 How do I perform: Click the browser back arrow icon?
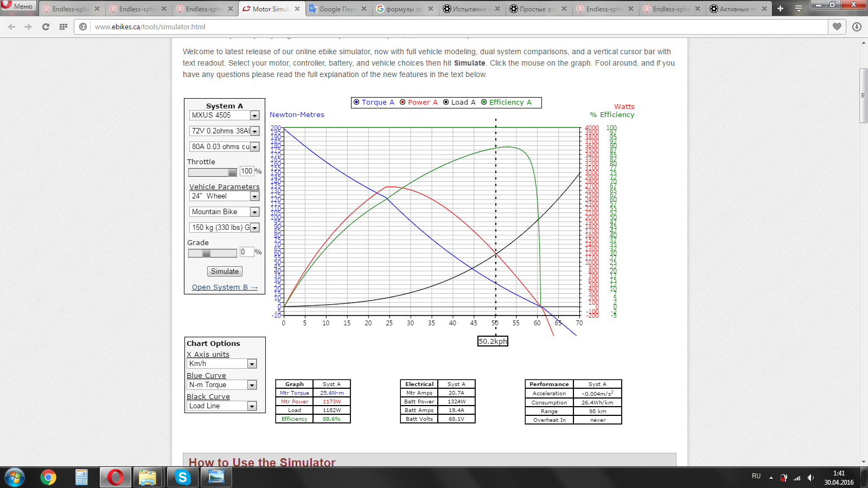tap(11, 27)
